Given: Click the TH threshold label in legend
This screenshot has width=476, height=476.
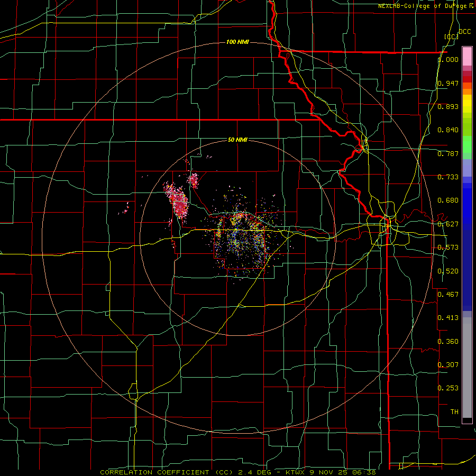Looking at the screenshot, I should click(454, 411).
